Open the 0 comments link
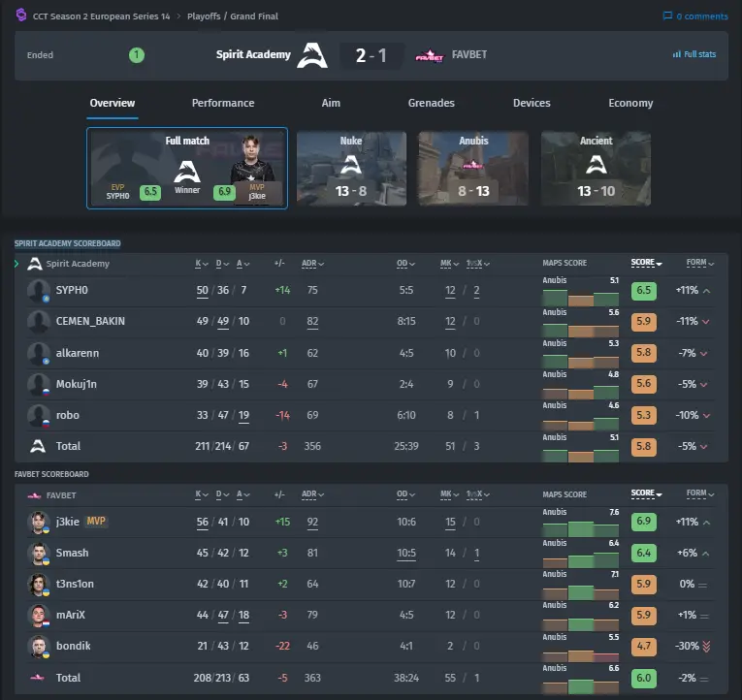Image resolution: width=742 pixels, height=700 pixels. tap(695, 16)
